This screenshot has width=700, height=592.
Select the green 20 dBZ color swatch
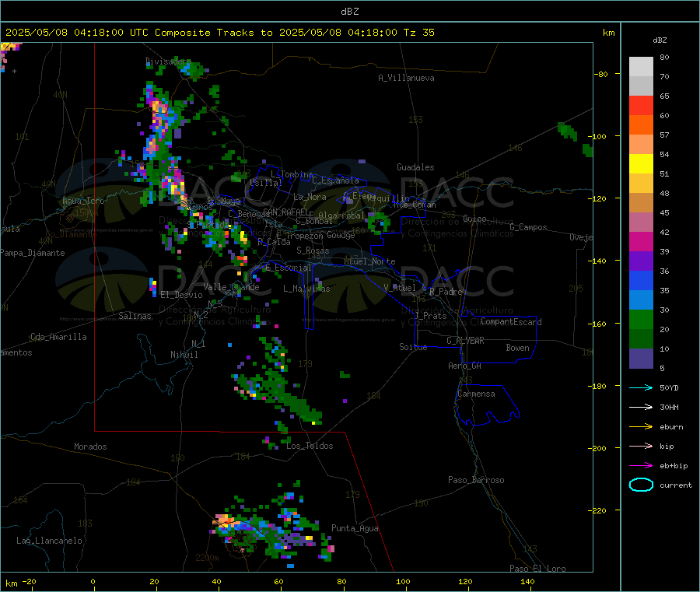click(x=641, y=320)
